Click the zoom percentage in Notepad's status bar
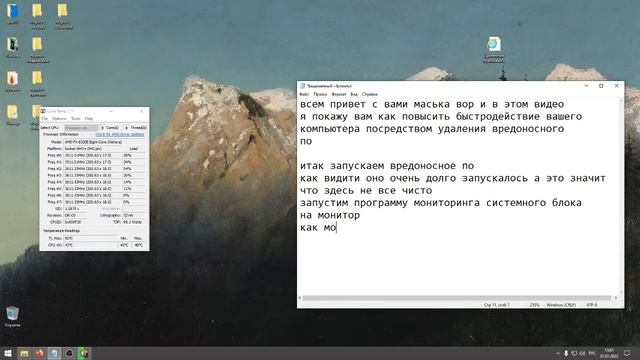The image size is (640, 360). point(534,305)
